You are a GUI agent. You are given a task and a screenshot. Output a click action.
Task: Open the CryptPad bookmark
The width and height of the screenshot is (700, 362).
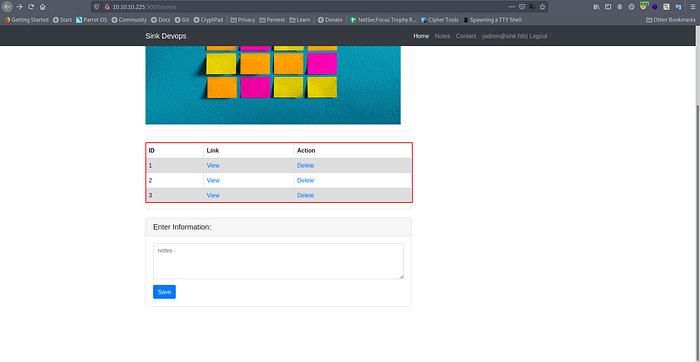208,20
